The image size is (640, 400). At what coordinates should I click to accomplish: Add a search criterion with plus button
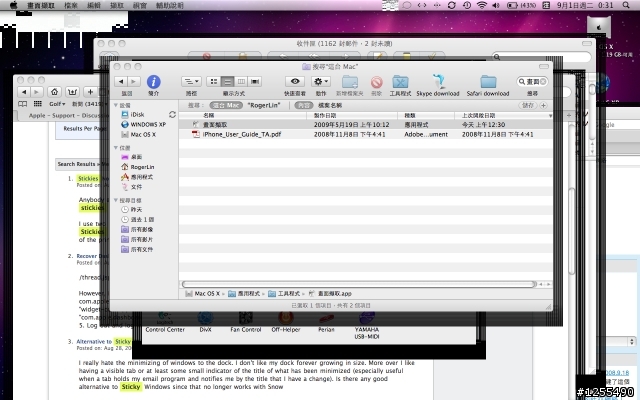[x=543, y=105]
